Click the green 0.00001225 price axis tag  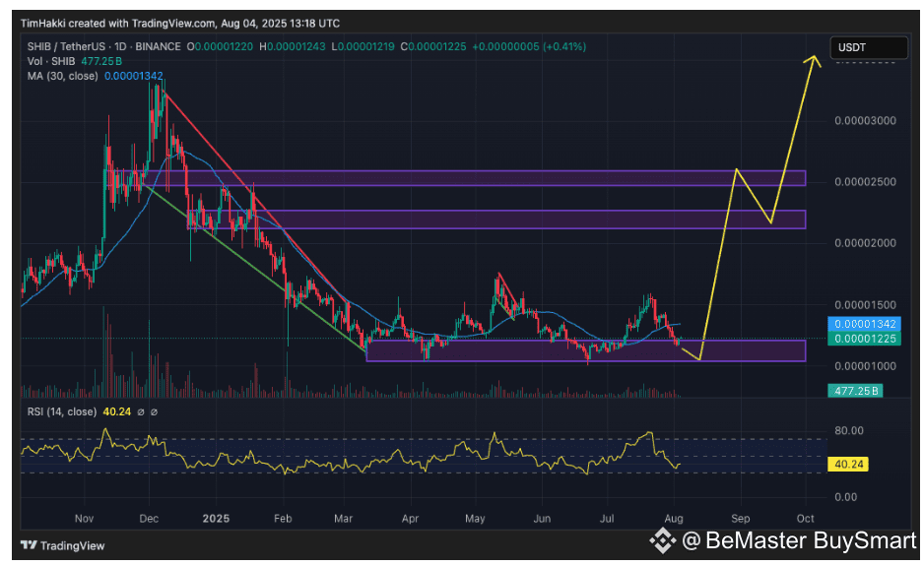point(865,339)
